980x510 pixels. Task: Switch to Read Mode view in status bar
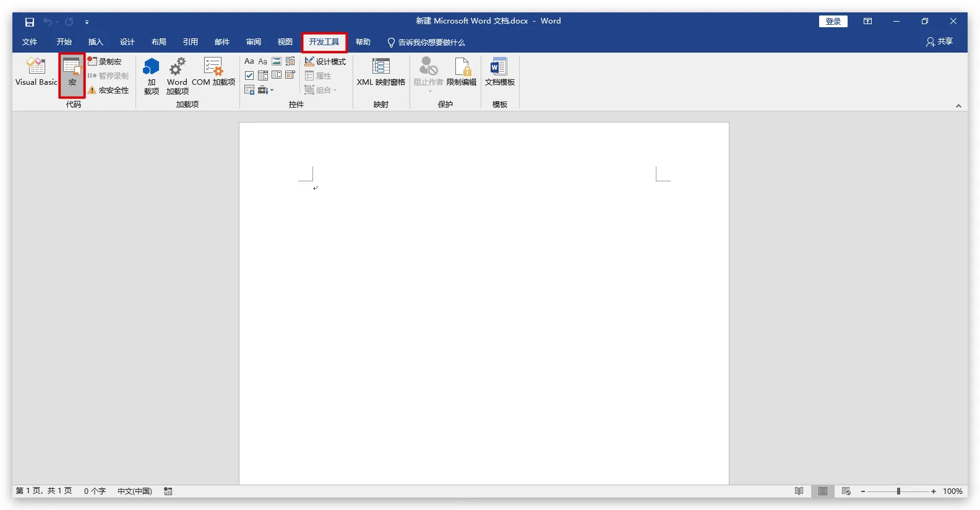coord(799,491)
